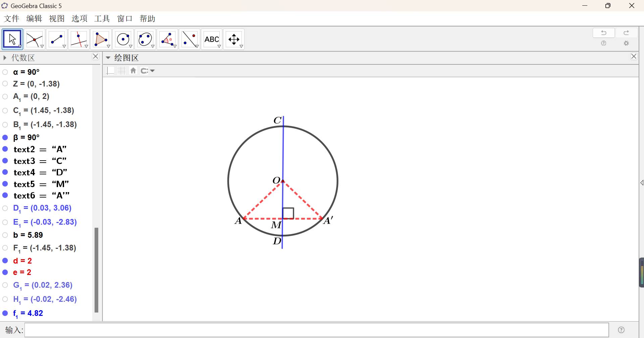Select the Intersect point tool

tap(34, 39)
